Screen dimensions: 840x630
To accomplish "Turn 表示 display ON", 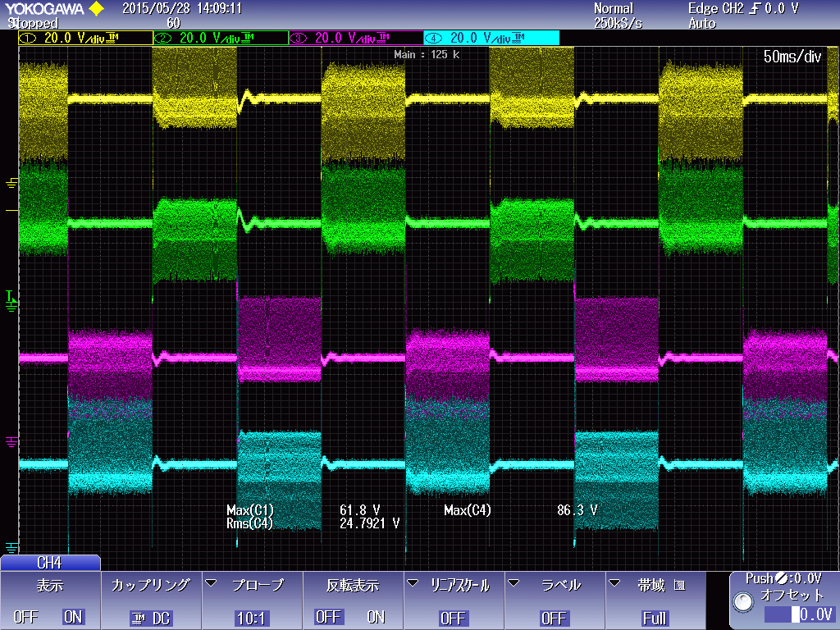I will click(73, 617).
